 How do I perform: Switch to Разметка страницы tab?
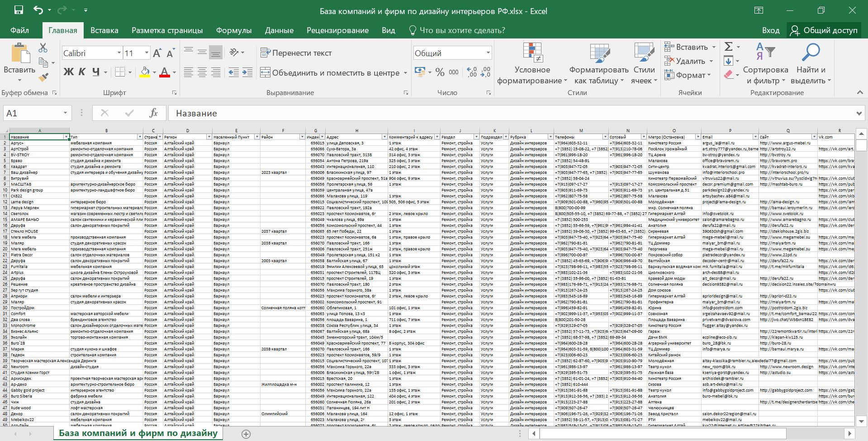167,30
